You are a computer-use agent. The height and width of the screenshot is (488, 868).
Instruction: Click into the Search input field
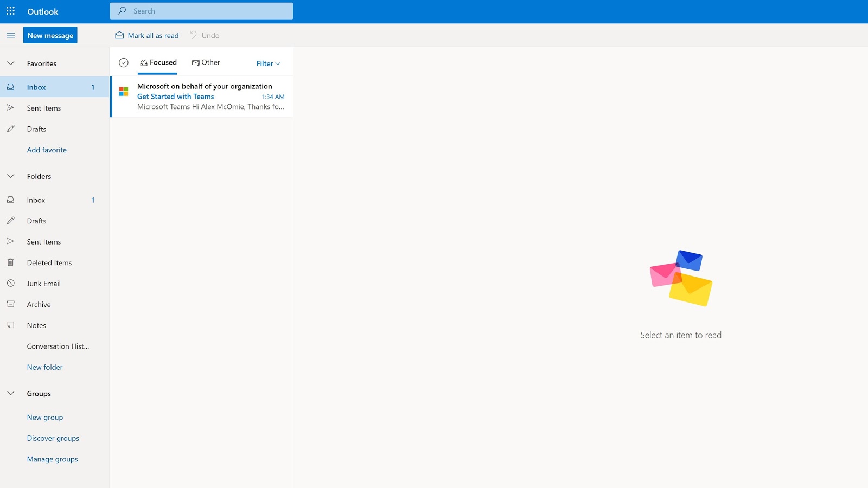[201, 11]
